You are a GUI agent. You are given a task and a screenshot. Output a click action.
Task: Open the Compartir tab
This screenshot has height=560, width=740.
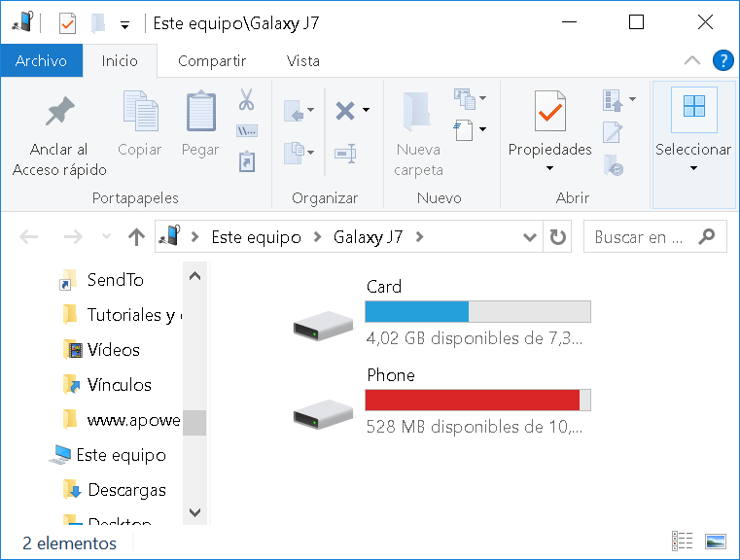click(212, 61)
